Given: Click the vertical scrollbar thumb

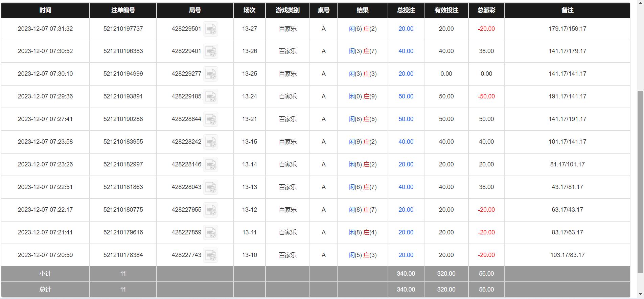Looking at the screenshot, I should point(640,182).
